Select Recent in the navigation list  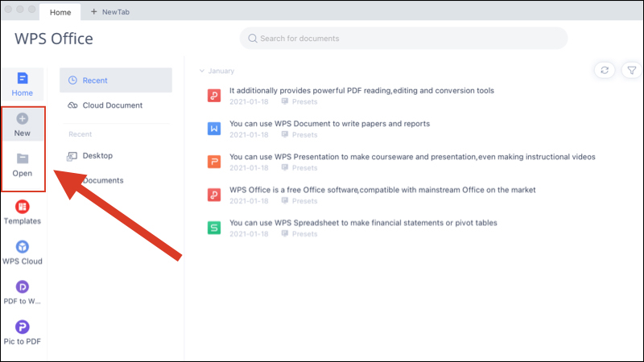pyautogui.click(x=116, y=80)
